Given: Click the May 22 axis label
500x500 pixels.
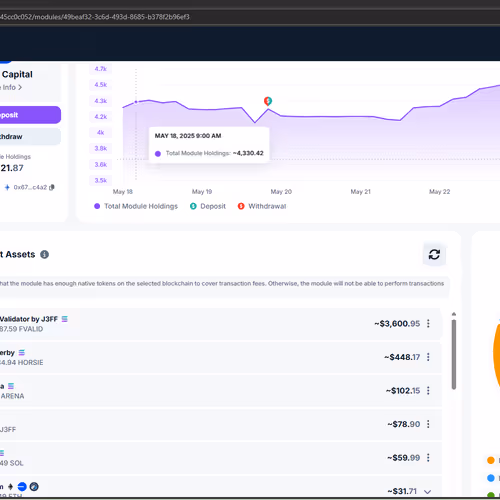Looking at the screenshot, I should [439, 192].
